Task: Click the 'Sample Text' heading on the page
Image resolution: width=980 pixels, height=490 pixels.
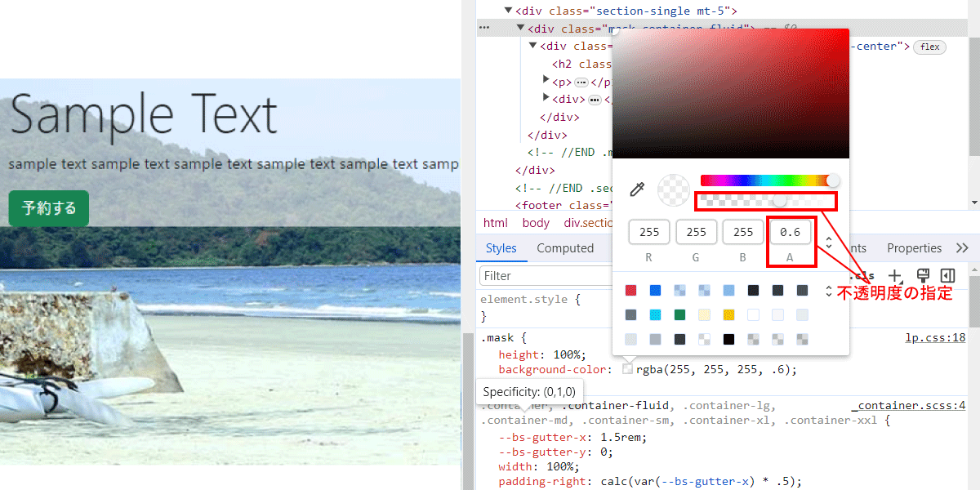Action: (x=144, y=114)
